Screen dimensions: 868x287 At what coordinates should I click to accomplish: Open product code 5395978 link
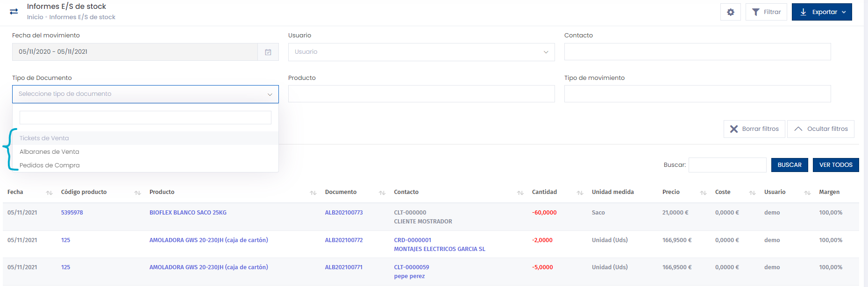click(72, 213)
